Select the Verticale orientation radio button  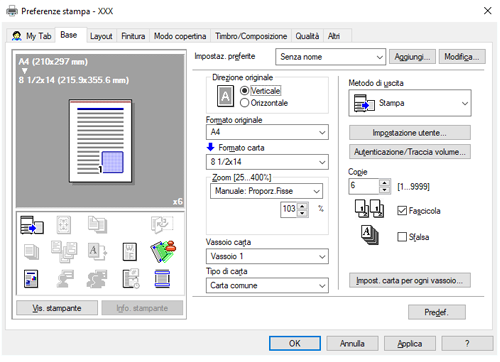click(245, 91)
